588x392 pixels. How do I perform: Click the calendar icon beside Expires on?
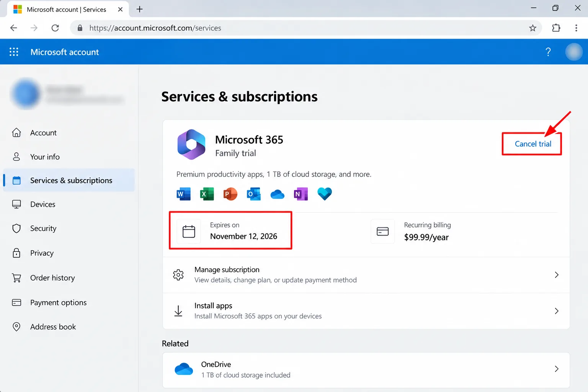[189, 231]
